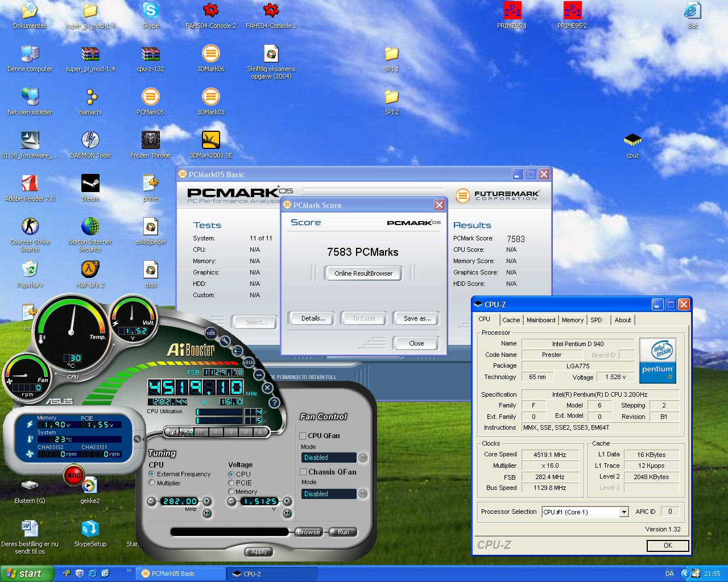Select Memory voltage radio button
This screenshot has width=728, height=582.
pos(231,492)
